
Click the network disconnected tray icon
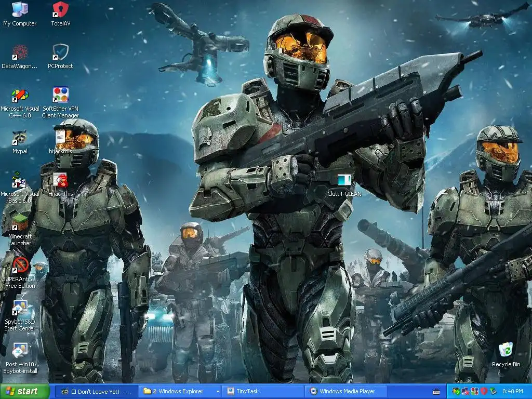pyautogui.click(x=465, y=392)
